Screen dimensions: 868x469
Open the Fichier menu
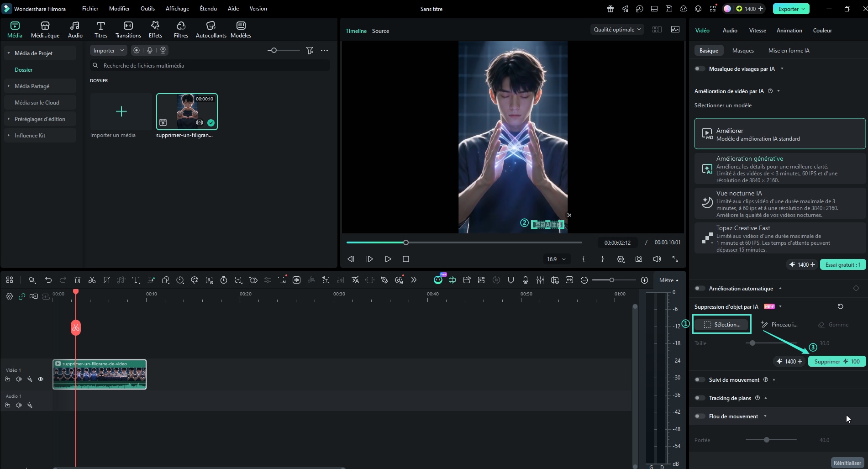pyautogui.click(x=90, y=9)
